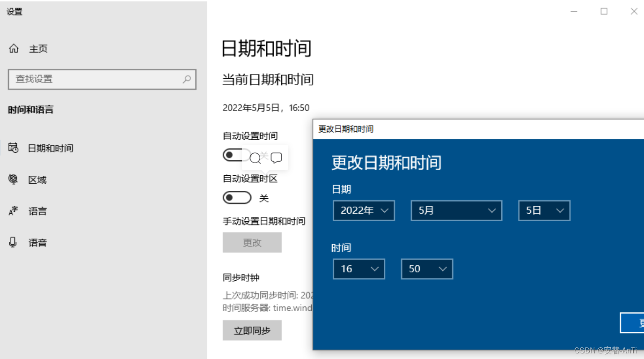Screen dimensions: 644x359
Task: Maximize the Settings window
Action: click(x=604, y=12)
